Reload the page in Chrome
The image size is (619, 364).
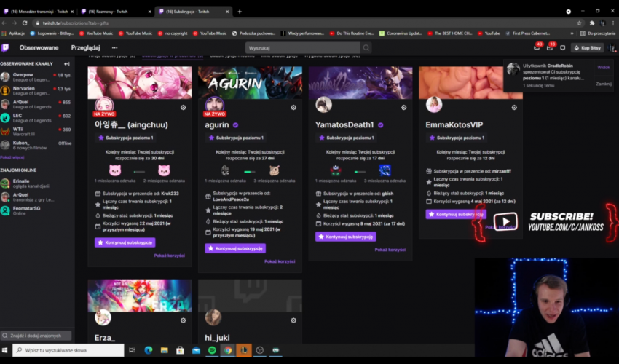coord(25,23)
